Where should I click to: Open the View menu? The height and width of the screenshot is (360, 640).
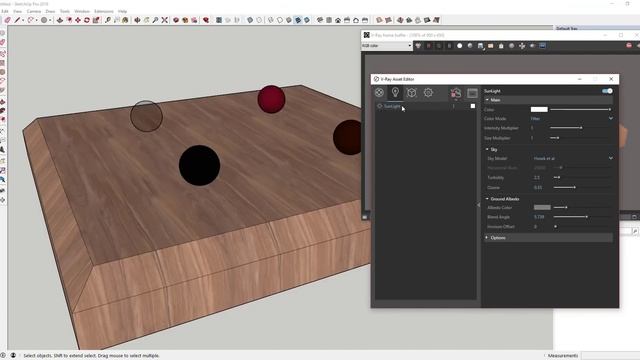[18, 11]
